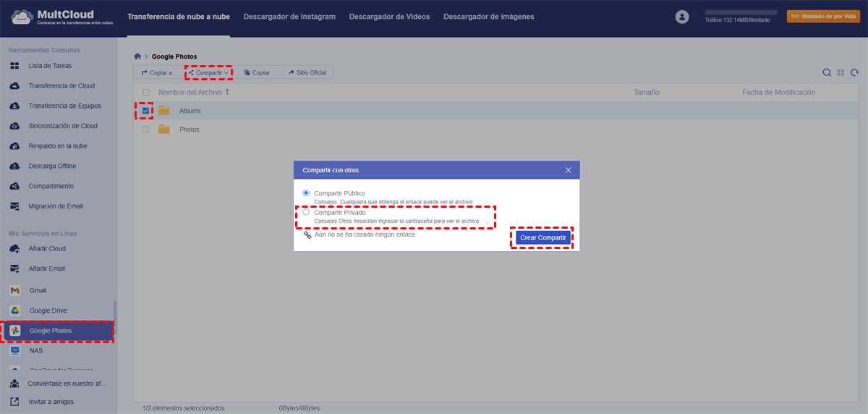The width and height of the screenshot is (868, 414).
Task: Click Fecha de Modificación column header
Action: (778, 93)
